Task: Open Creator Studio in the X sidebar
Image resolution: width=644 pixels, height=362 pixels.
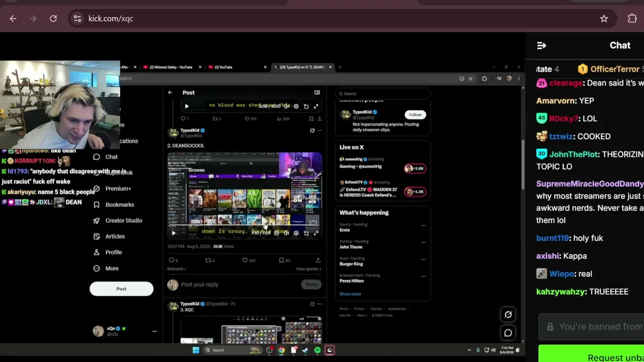Action: pyautogui.click(x=117, y=221)
